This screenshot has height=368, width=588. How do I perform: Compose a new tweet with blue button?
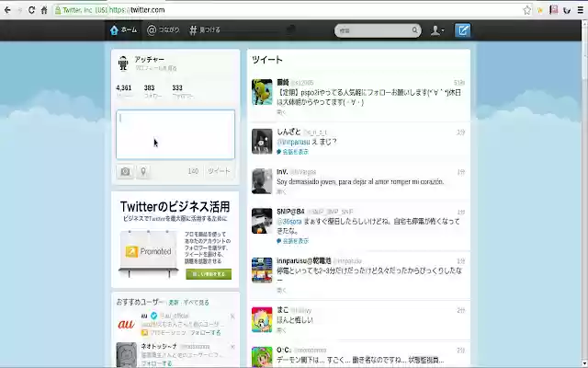click(463, 30)
